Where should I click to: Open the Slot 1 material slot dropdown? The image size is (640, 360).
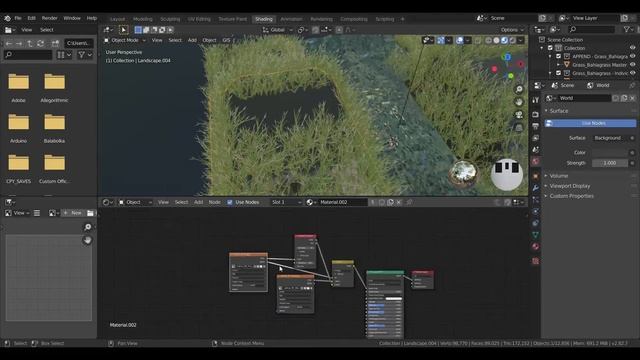tap(286, 202)
